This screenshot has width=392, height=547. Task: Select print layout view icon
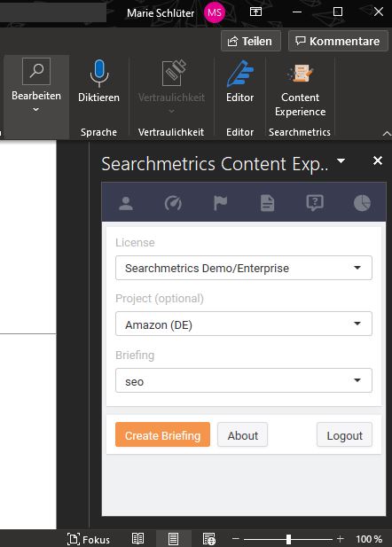(173, 539)
